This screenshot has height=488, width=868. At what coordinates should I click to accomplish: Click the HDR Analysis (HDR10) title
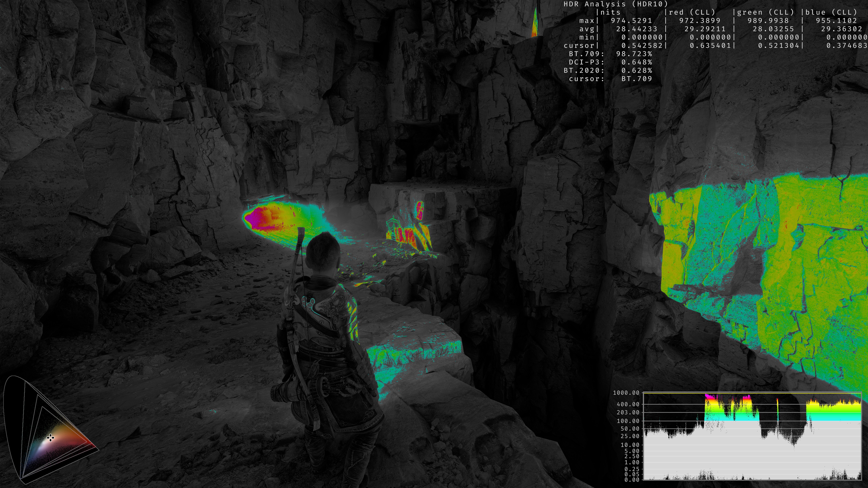tap(616, 4)
